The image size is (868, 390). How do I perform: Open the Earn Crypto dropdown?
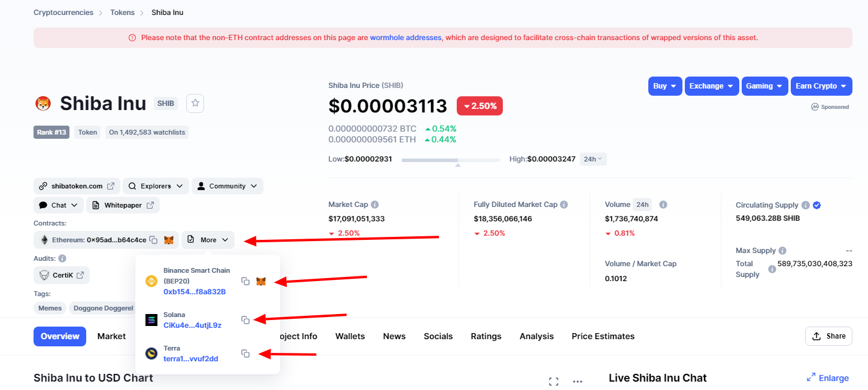point(821,86)
